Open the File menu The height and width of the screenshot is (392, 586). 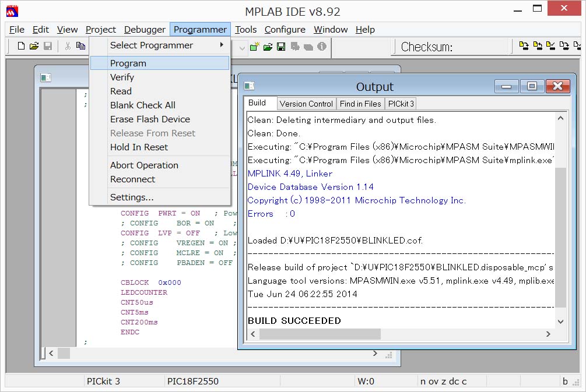pos(17,30)
